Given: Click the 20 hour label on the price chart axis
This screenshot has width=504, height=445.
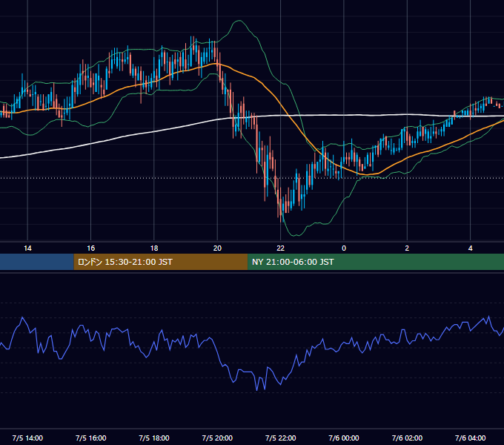Looking at the screenshot, I should pos(217,248).
